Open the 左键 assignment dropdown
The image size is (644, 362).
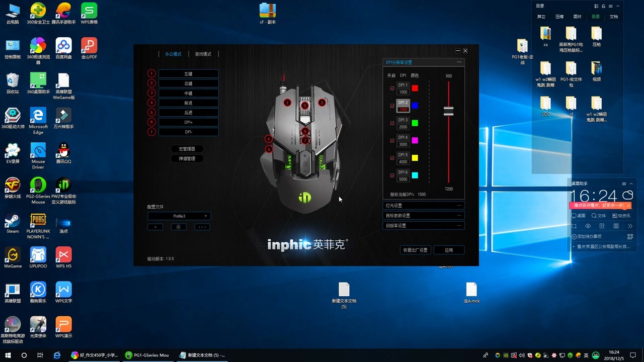click(189, 74)
